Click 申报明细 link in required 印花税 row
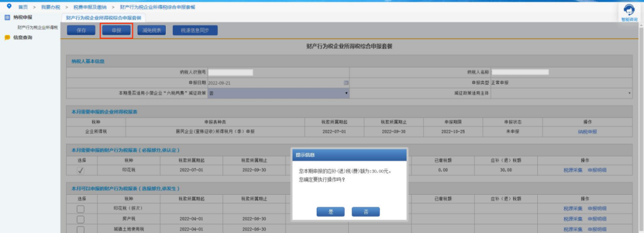The width and height of the screenshot is (644, 233). point(597,170)
